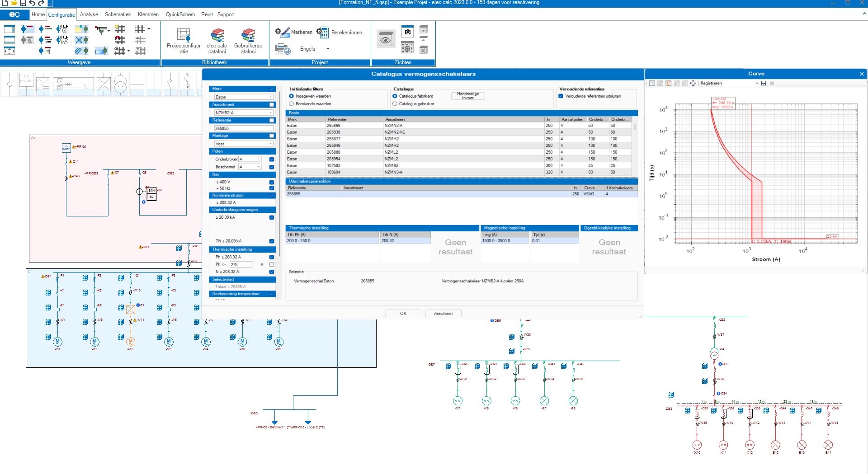Click the Markeren marking settings icon
This screenshot has height=474, width=868.
click(283, 32)
